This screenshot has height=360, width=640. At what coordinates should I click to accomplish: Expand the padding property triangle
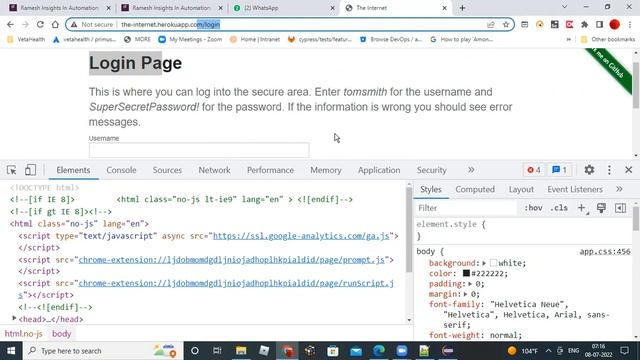coord(470,284)
